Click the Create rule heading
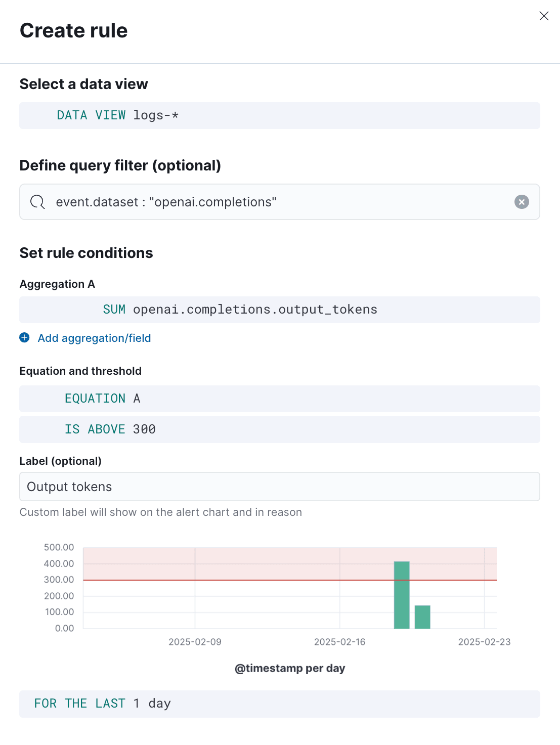560x745 pixels. click(x=73, y=30)
